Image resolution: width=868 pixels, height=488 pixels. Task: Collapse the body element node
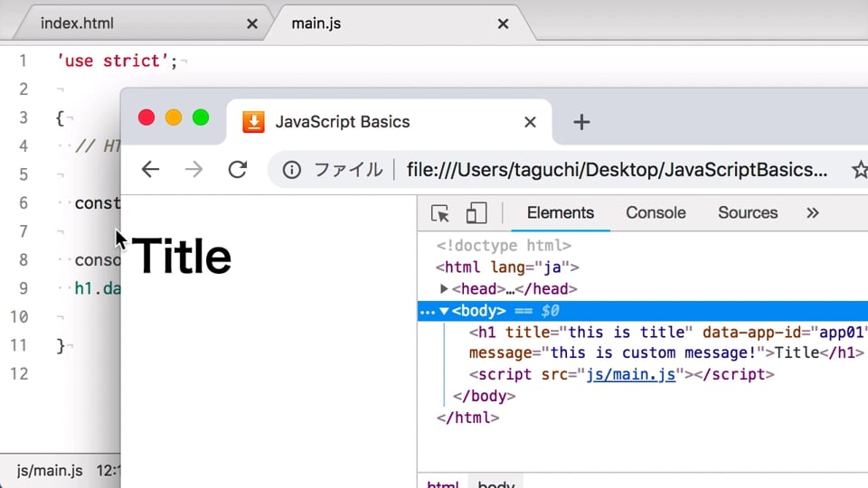(444, 311)
